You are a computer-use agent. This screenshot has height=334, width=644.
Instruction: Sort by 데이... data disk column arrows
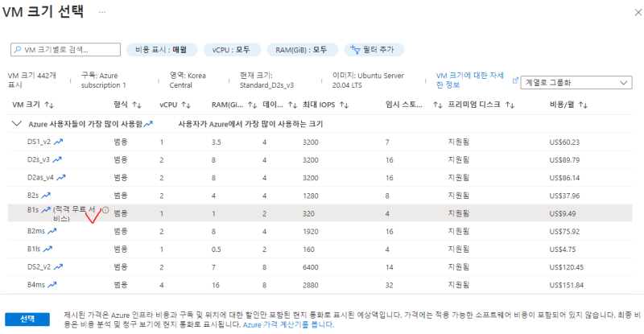(x=292, y=105)
